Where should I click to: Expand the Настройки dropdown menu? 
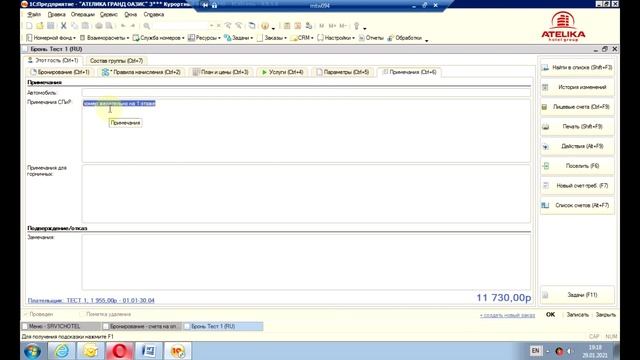tap(336, 38)
